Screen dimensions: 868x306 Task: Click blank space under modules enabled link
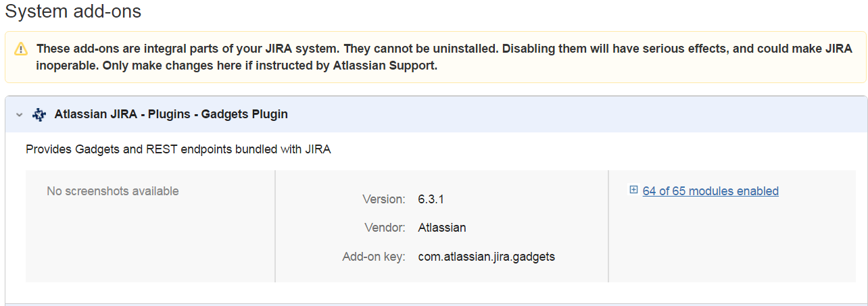point(732,243)
